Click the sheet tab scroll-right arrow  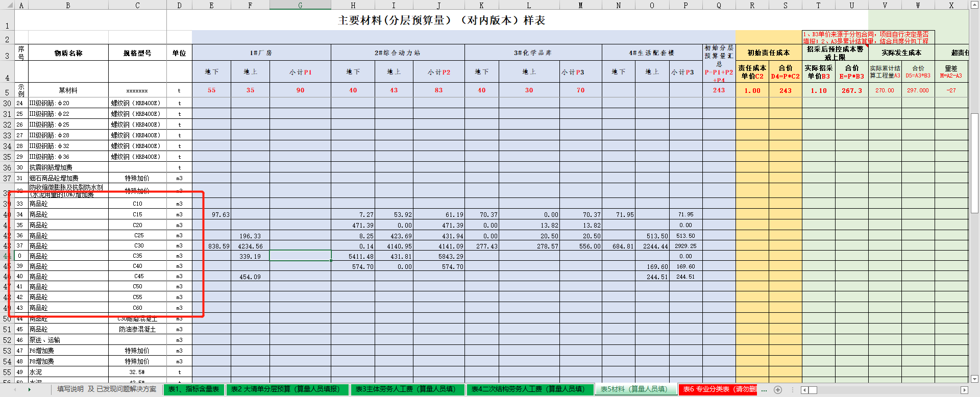pyautogui.click(x=30, y=389)
